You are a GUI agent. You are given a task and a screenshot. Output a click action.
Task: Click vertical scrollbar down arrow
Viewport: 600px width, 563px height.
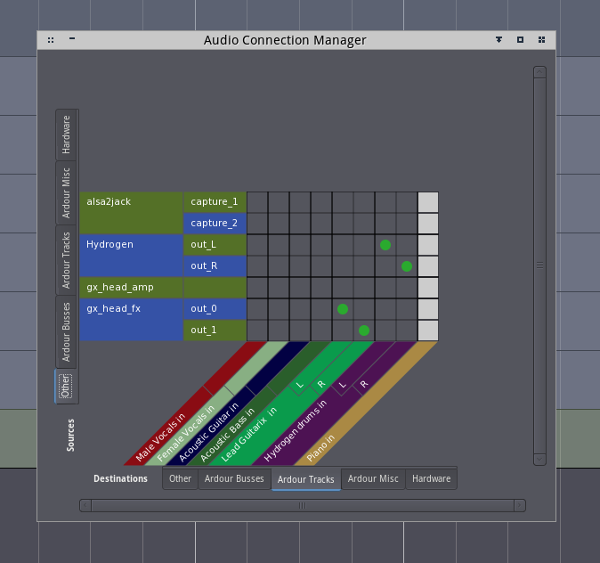[540, 459]
